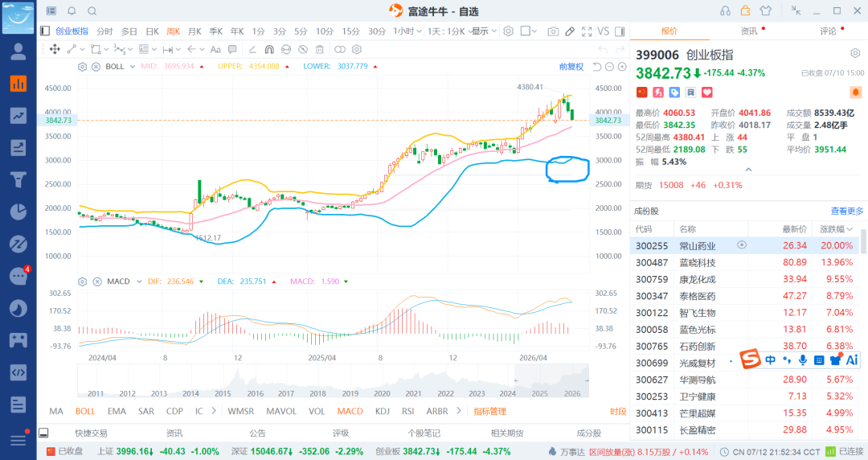Open chart settings gear in top toolbar
The height and width of the screenshot is (460, 868).
click(508, 31)
